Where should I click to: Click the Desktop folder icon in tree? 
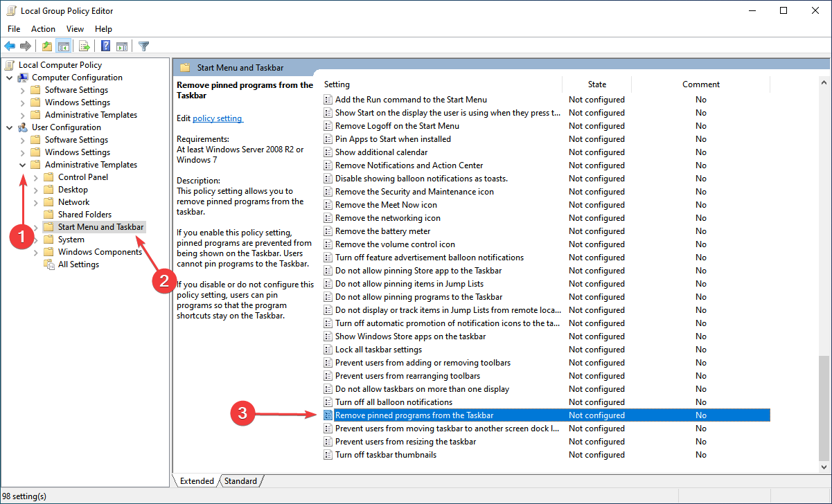(x=48, y=190)
